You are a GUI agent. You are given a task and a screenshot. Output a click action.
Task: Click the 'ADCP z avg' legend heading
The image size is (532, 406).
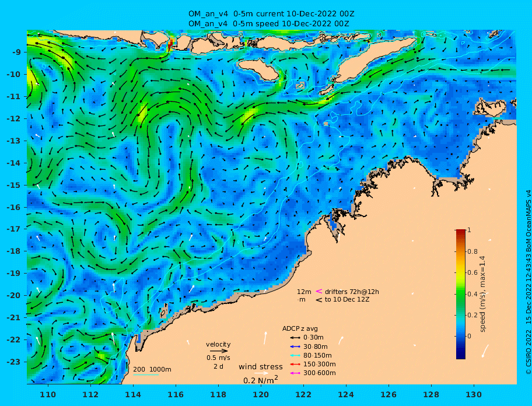point(300,328)
